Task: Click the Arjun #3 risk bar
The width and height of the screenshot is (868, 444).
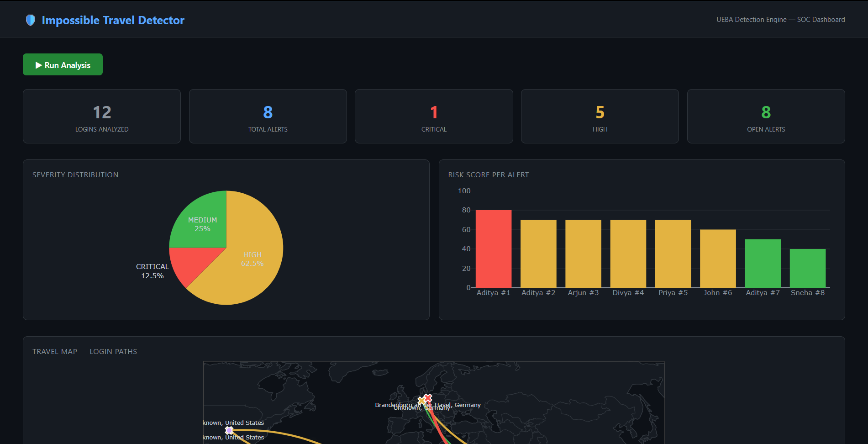Action: [583, 254]
